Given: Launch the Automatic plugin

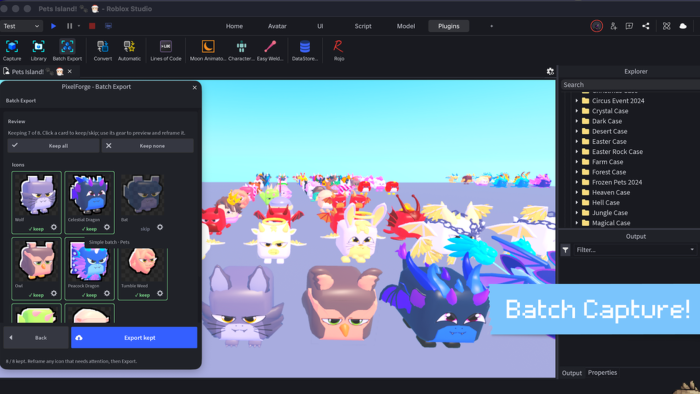Looking at the screenshot, I should click(x=129, y=50).
